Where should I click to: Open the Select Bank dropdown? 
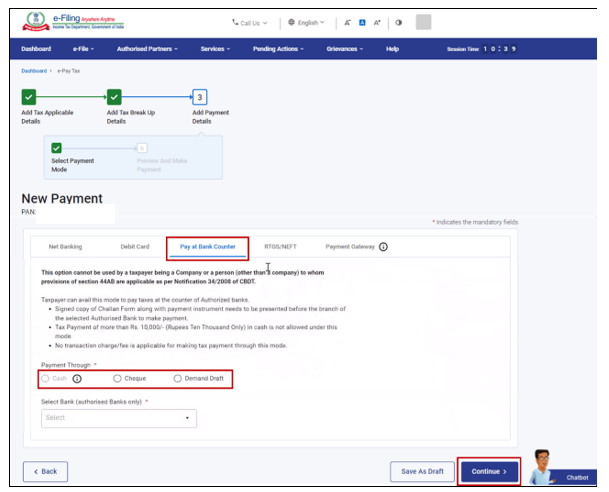click(118, 418)
